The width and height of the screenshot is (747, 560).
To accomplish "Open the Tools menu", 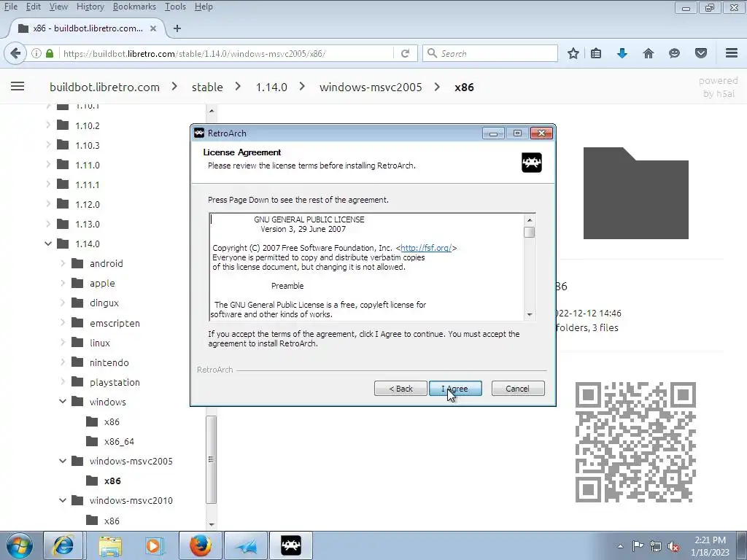I will pyautogui.click(x=175, y=7).
